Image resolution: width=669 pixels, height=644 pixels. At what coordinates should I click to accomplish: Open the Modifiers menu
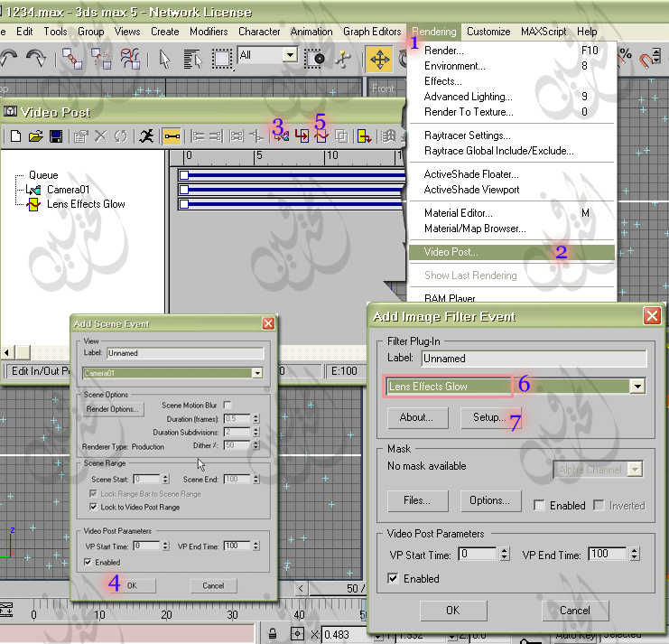coord(209,32)
